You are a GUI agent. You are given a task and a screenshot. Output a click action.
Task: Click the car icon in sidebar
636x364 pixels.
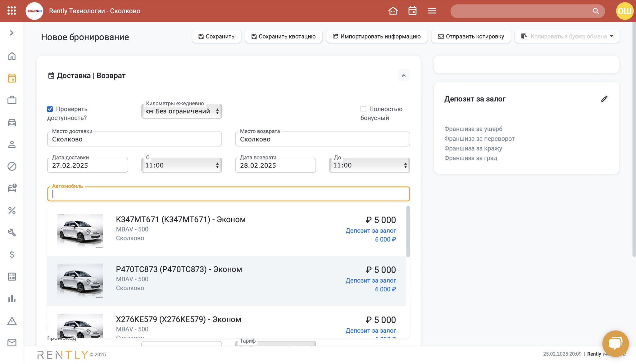[x=12, y=123]
